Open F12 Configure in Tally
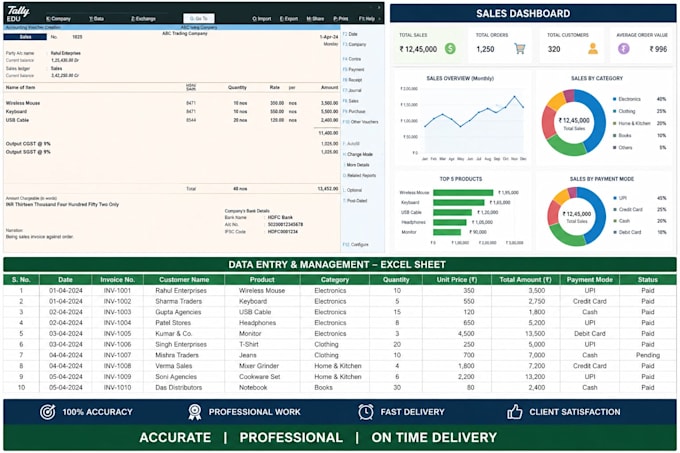 356,244
